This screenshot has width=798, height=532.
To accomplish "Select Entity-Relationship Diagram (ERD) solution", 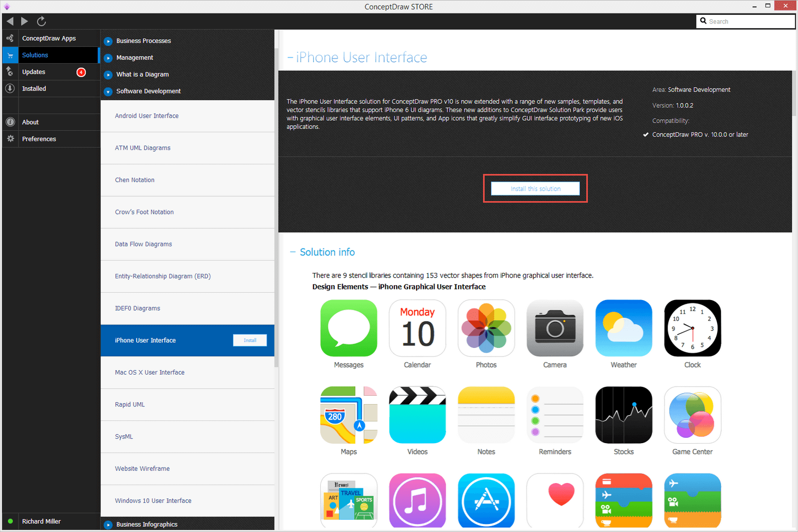I will click(187, 276).
